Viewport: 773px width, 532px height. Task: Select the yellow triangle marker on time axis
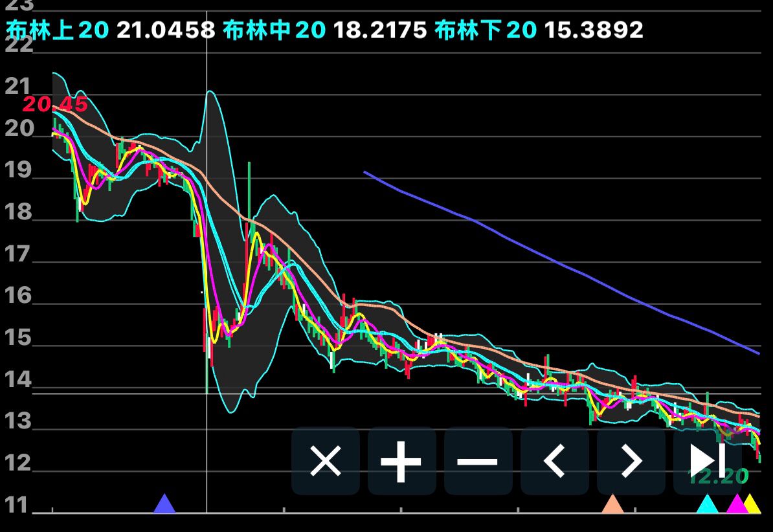click(x=752, y=504)
